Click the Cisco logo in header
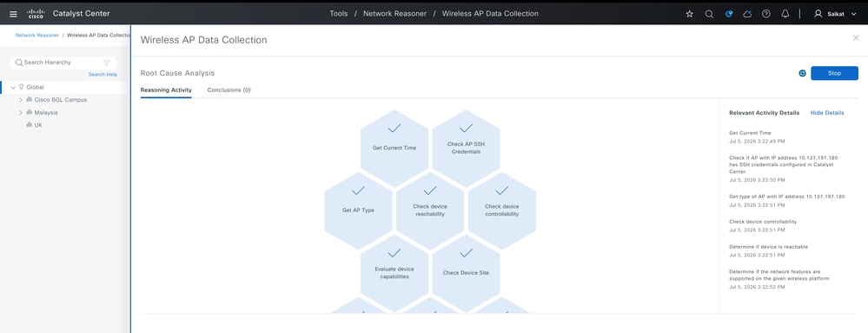This screenshot has height=333, width=868. [x=36, y=14]
